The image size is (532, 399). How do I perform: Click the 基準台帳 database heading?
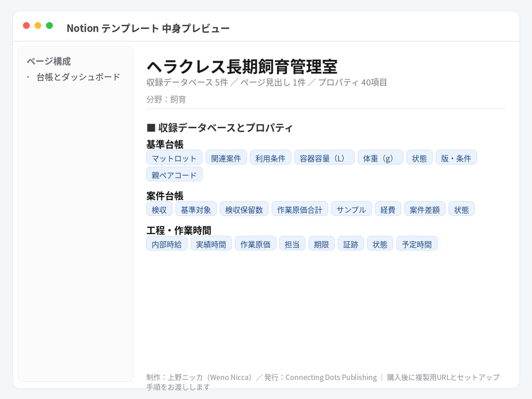coord(165,144)
